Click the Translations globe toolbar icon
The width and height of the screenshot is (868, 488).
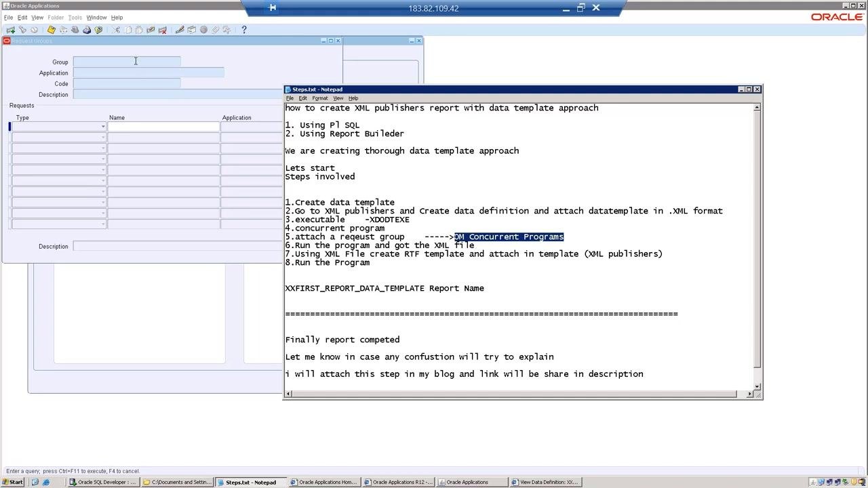pos(203,30)
